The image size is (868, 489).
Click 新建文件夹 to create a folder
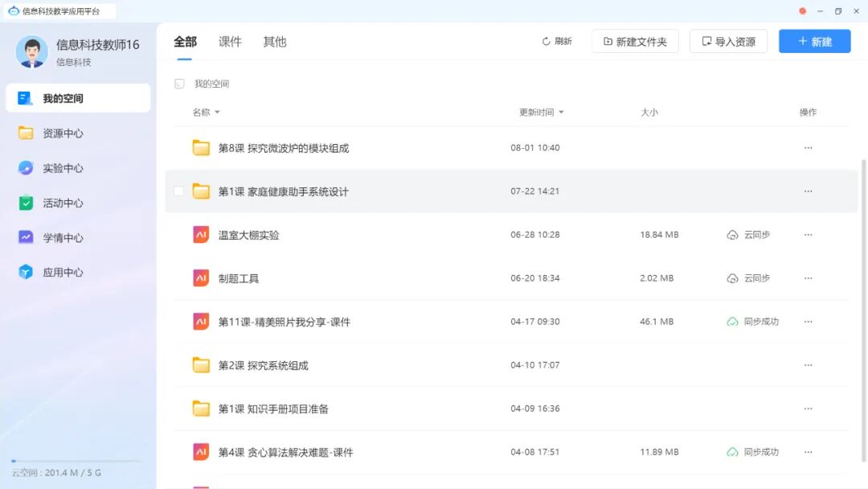coord(635,41)
